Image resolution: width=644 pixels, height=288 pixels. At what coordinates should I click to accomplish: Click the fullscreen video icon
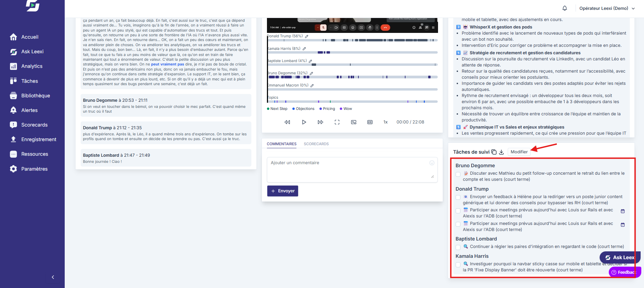(x=337, y=122)
